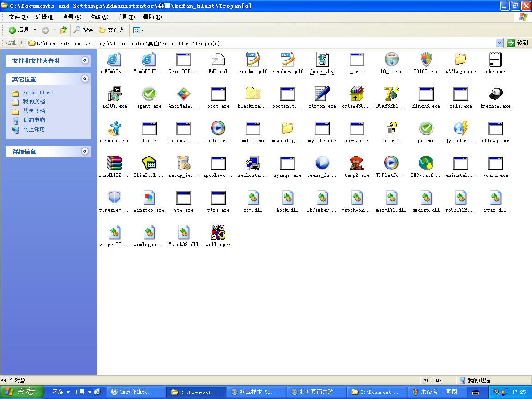
Task: Select the virusrem shield icon
Action: coord(115,198)
